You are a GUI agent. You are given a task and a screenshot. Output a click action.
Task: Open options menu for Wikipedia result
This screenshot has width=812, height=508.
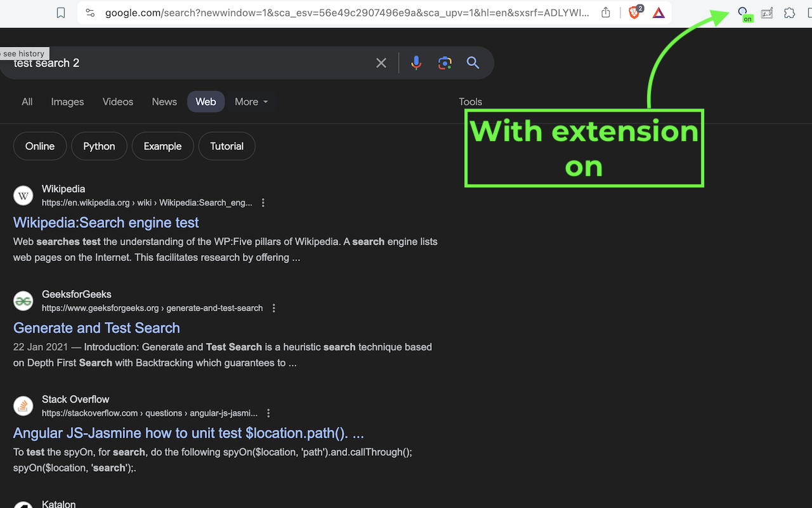(263, 203)
